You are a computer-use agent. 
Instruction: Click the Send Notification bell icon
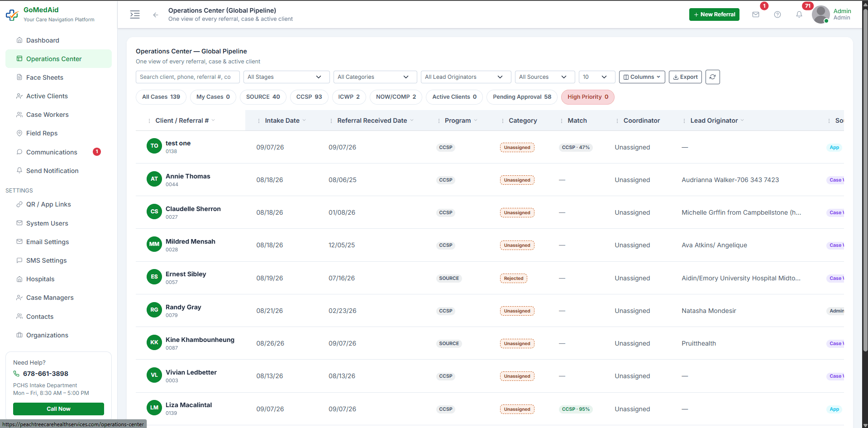pos(19,171)
